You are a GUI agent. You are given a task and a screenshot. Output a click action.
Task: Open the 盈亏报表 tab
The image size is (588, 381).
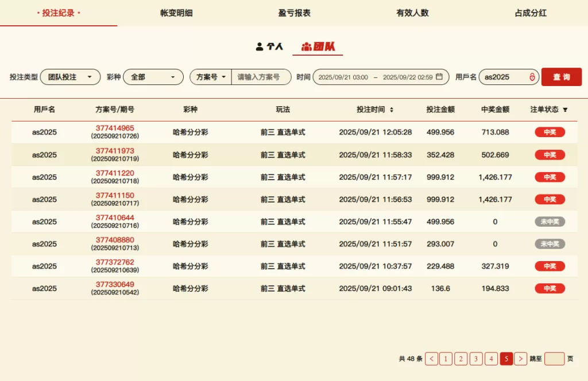coord(294,13)
